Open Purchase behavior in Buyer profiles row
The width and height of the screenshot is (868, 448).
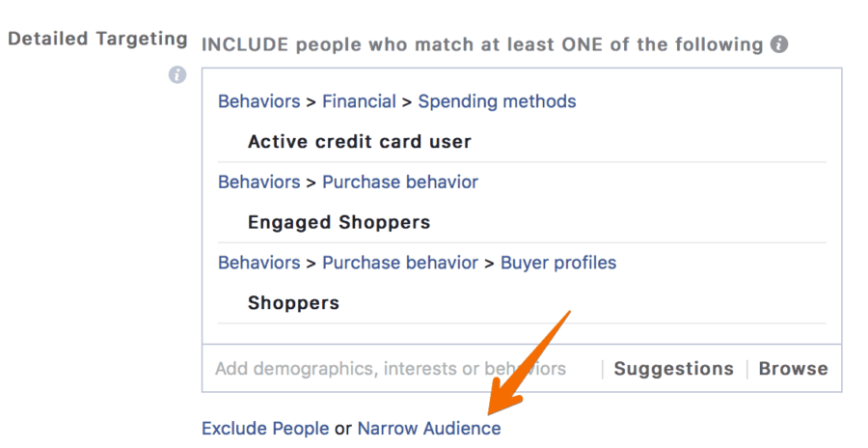coord(400,263)
